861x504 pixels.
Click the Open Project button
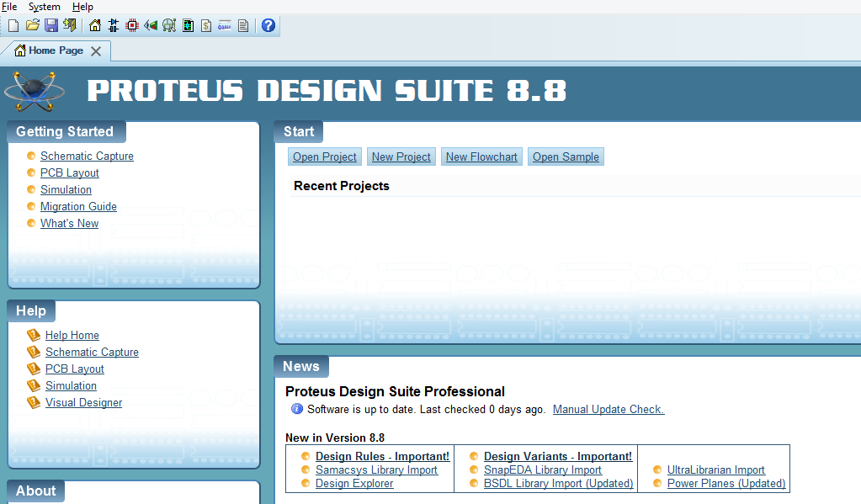click(x=325, y=157)
